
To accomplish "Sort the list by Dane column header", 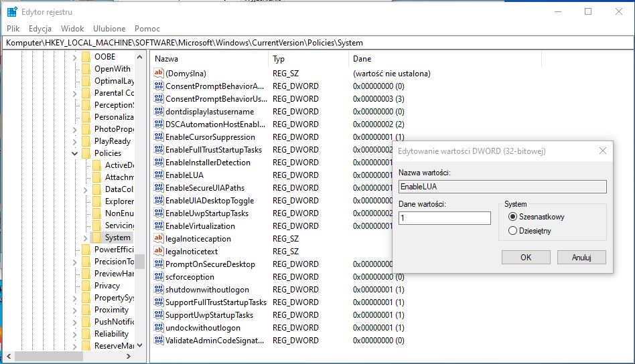I will 445,59.
